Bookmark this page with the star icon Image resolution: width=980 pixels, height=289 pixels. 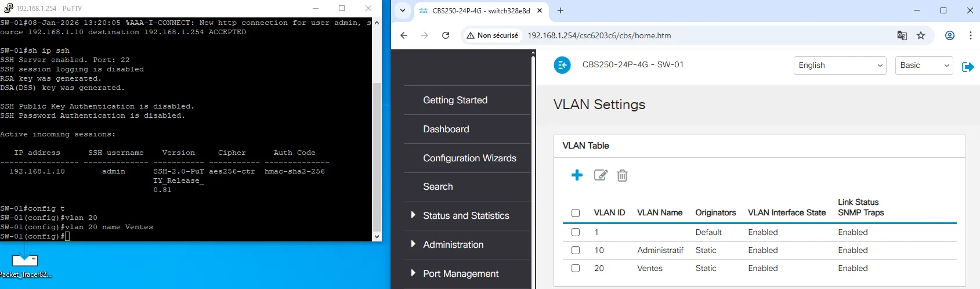(x=921, y=35)
